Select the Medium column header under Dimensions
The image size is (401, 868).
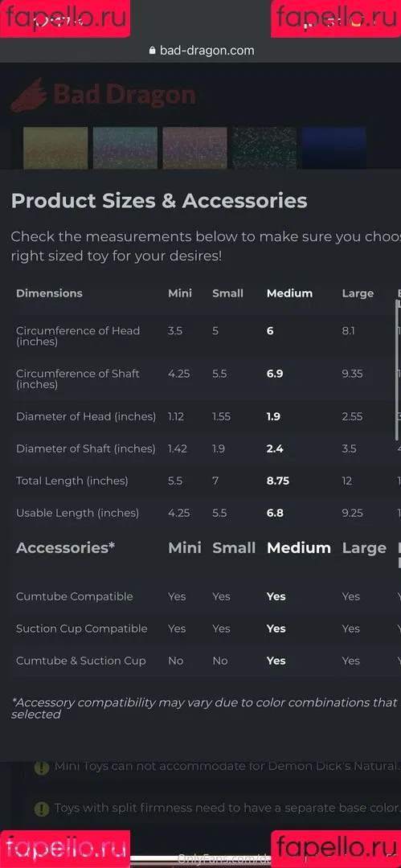tap(289, 293)
